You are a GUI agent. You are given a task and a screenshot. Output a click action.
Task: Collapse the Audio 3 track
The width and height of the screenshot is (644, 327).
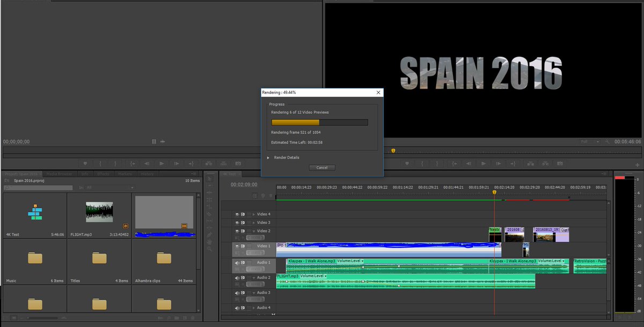click(x=254, y=293)
